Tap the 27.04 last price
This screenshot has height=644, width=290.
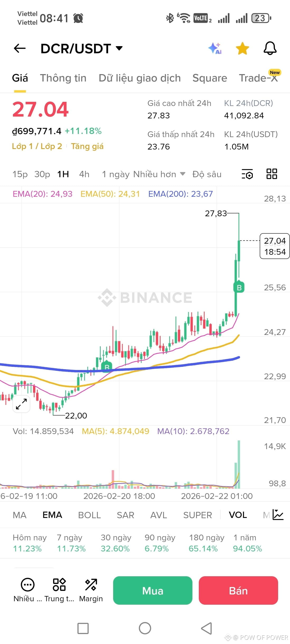pyautogui.click(x=40, y=109)
